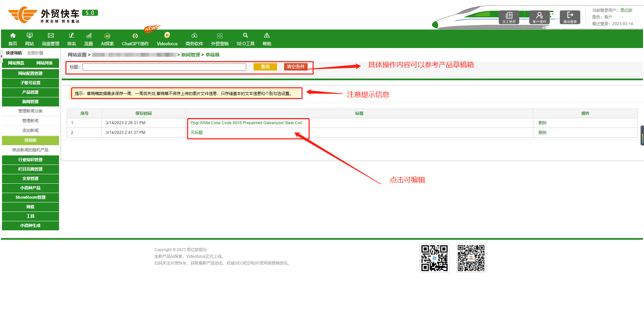Viewport: 644px width, 325px height.
Task: Click the left QR code image
Action: pyautogui.click(x=434, y=258)
